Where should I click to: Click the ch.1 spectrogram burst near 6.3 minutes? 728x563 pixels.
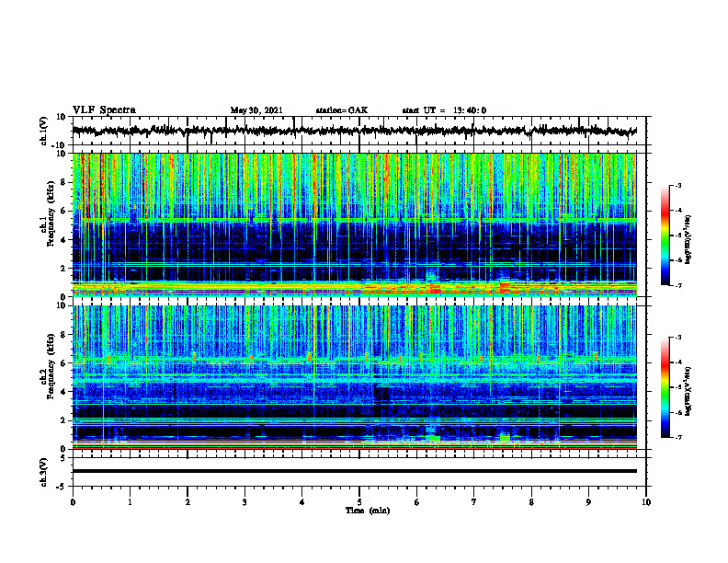point(434,281)
